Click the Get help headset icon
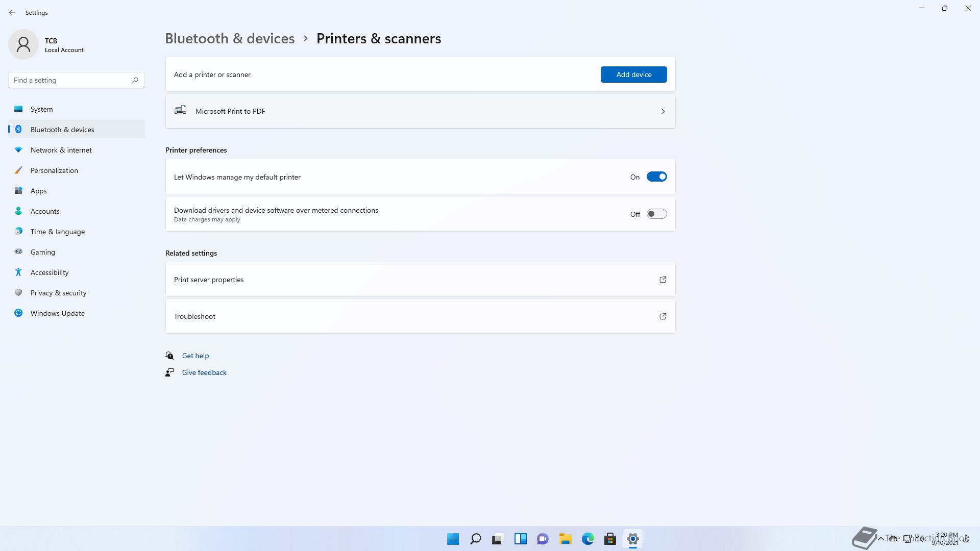The height and width of the screenshot is (551, 980). [x=169, y=356]
